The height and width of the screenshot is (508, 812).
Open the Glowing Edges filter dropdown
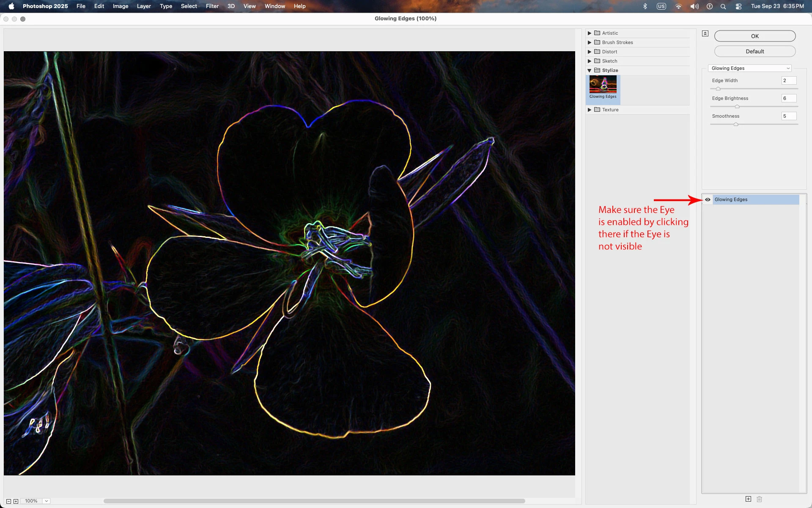[x=749, y=68]
